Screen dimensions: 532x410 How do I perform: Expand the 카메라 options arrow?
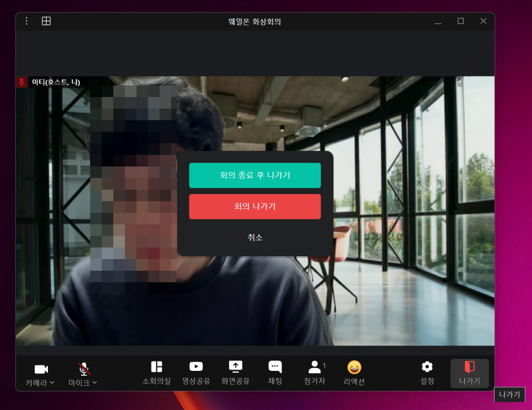[52, 382]
